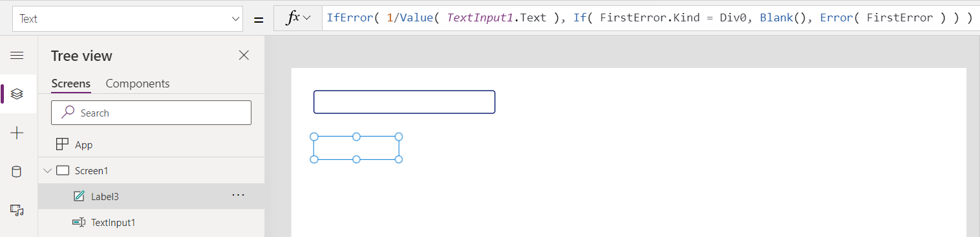
Task: Click the Label3 pencil icon
Action: pyautogui.click(x=79, y=196)
